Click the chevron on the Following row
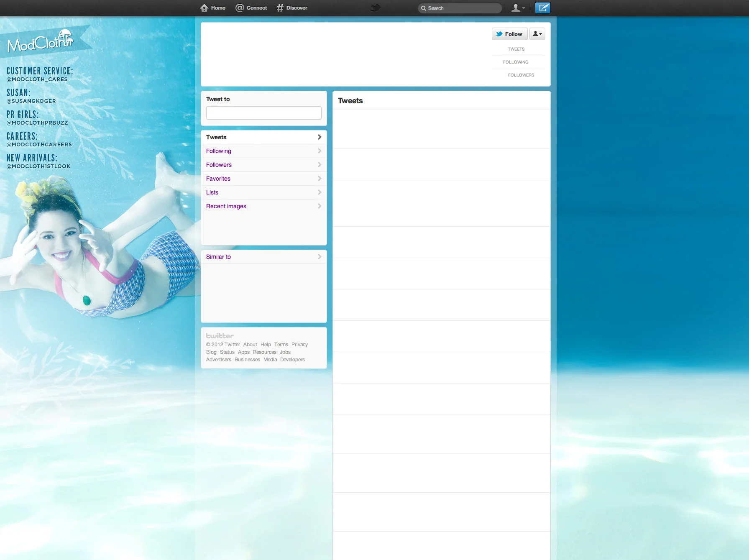This screenshot has width=749, height=560. coord(320,151)
